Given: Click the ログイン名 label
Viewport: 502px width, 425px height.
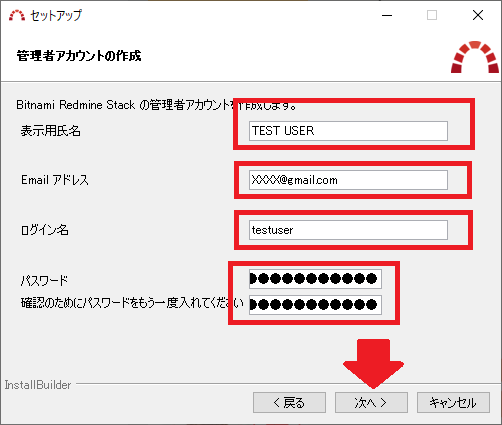Looking at the screenshot, I should [45, 230].
